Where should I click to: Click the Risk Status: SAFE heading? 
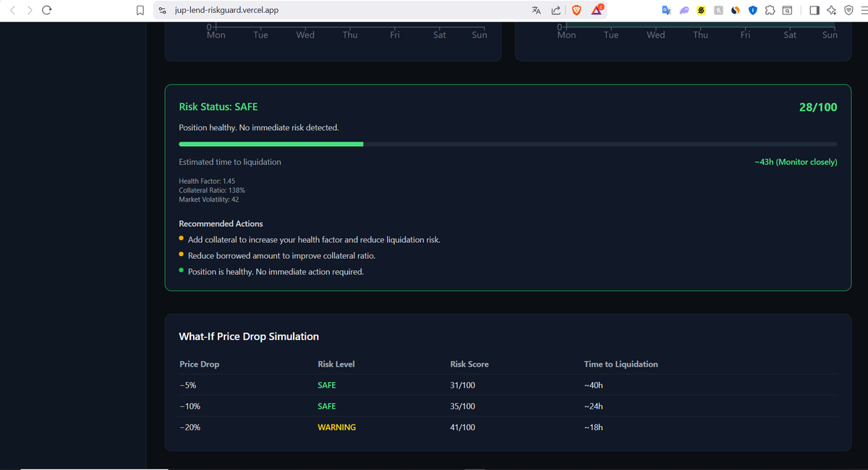[x=218, y=106]
